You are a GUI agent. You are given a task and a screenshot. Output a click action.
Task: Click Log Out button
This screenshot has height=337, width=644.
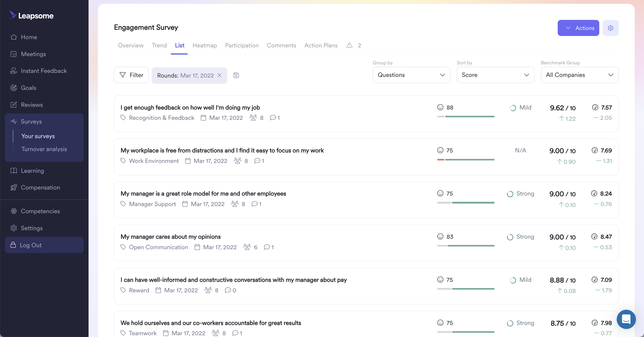(44, 245)
